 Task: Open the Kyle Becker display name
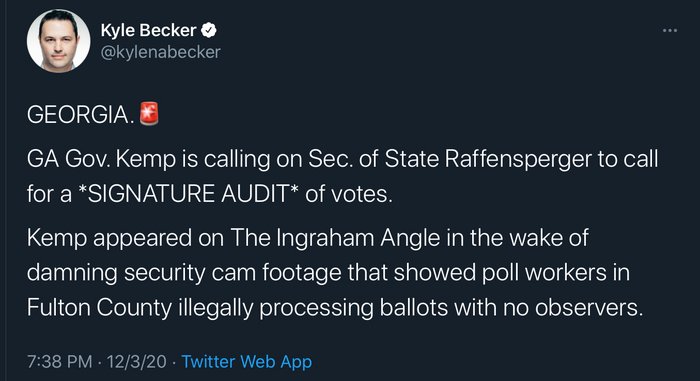point(149,30)
